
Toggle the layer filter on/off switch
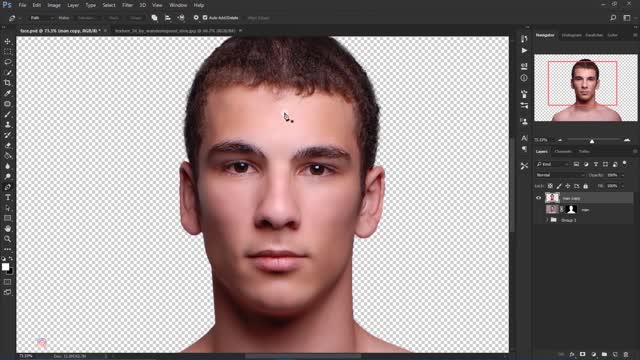(x=624, y=164)
